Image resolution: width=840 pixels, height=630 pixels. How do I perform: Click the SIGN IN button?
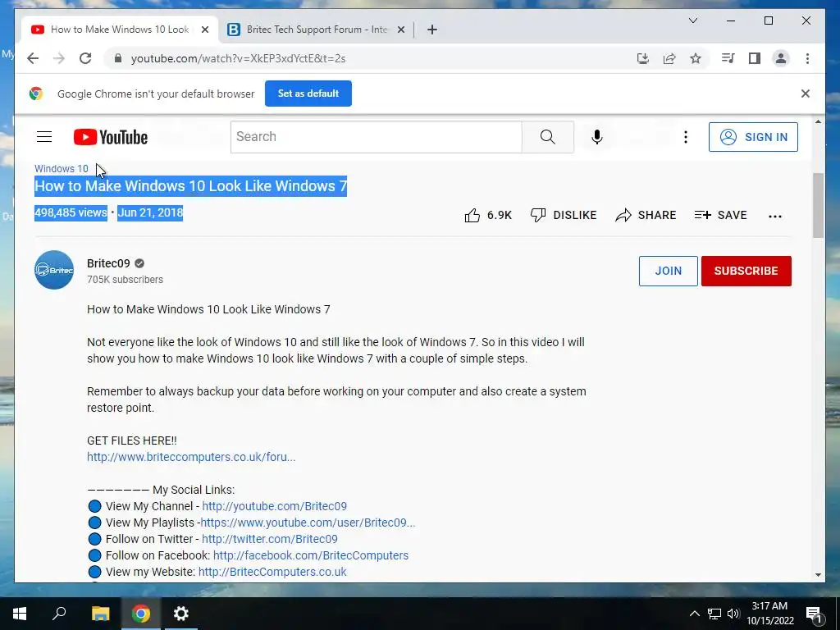click(753, 137)
